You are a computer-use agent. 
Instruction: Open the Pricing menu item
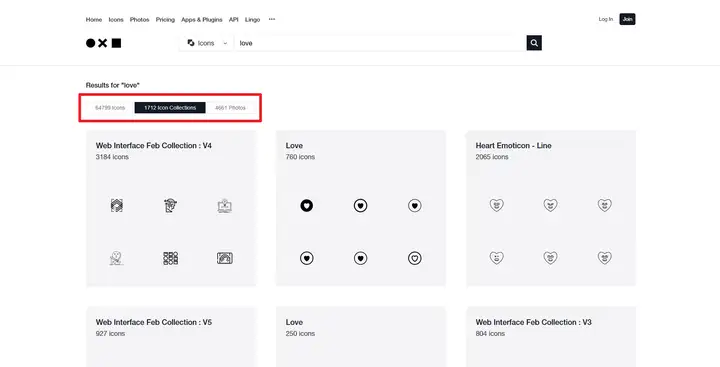pos(165,19)
